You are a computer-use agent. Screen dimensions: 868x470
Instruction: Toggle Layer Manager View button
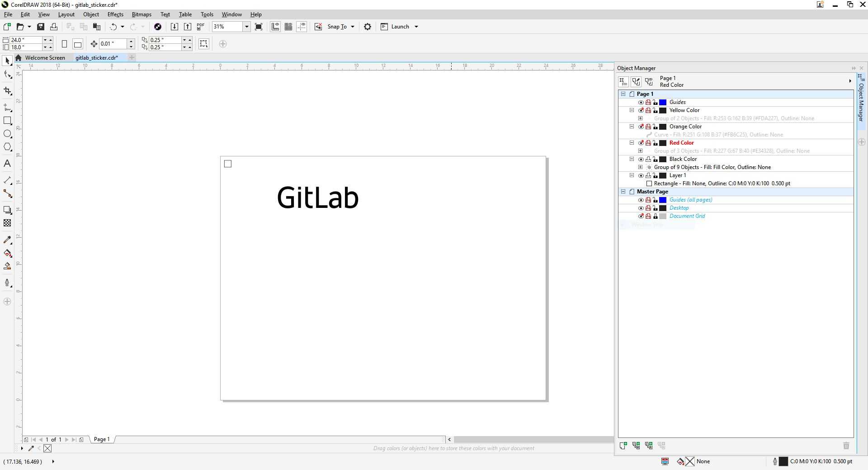tap(649, 81)
